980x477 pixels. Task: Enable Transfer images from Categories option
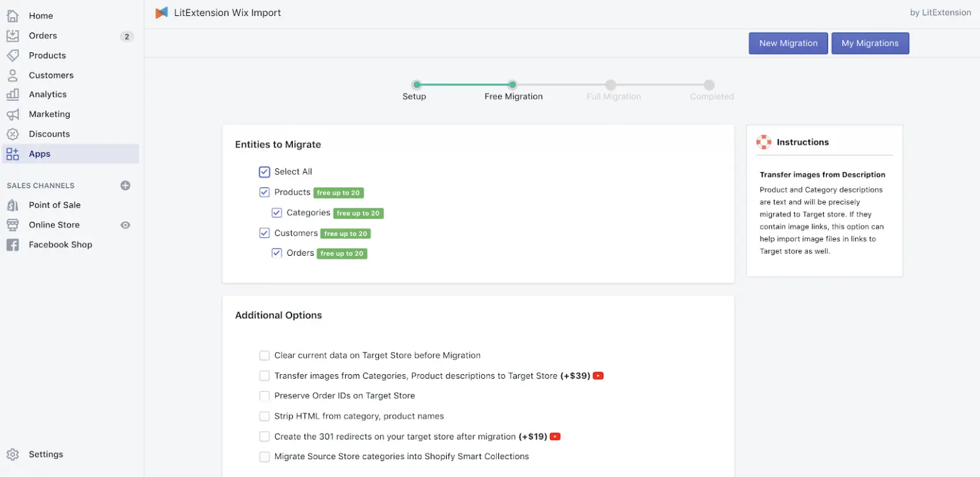[265, 376]
